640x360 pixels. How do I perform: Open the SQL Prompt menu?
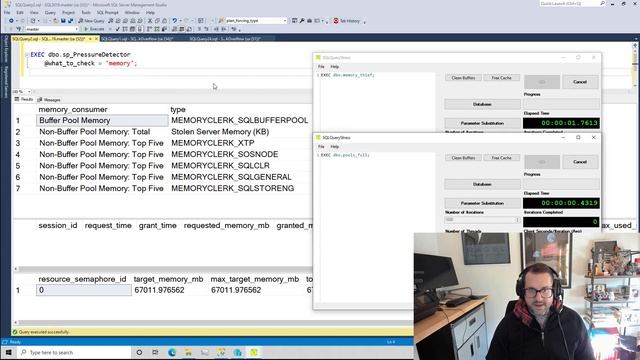pos(107,13)
